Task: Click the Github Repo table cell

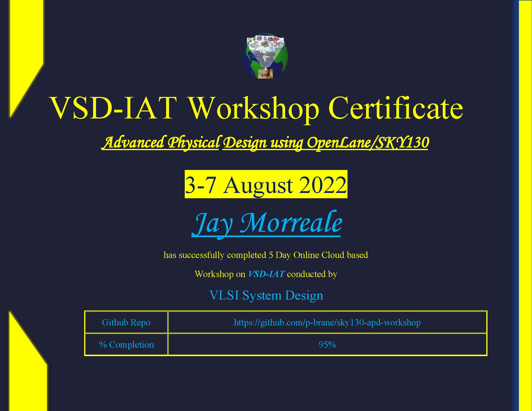Action: (x=126, y=322)
